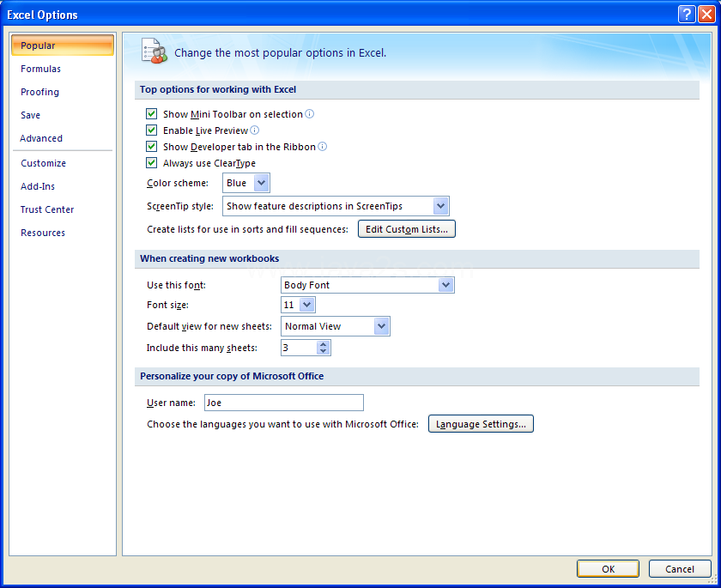Close the Excel Options dialog with X

[x=706, y=15]
